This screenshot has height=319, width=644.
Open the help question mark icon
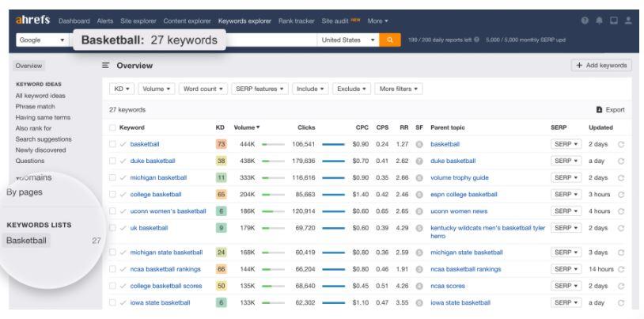(585, 21)
